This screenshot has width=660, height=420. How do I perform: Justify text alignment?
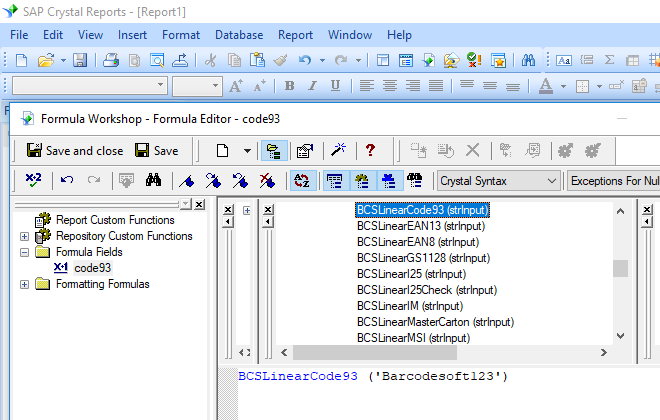pyautogui.click(x=436, y=86)
